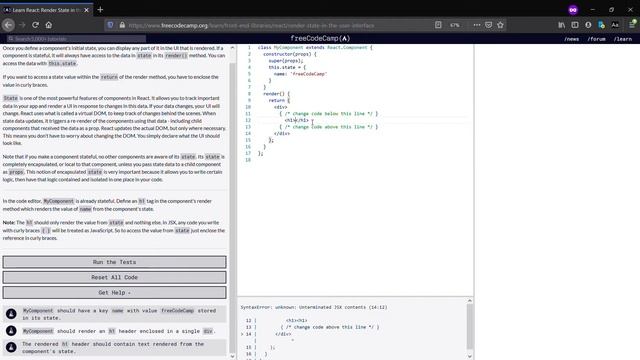The width and height of the screenshot is (640, 360).
Task: Go back with the browser back arrow
Action: (8, 25)
